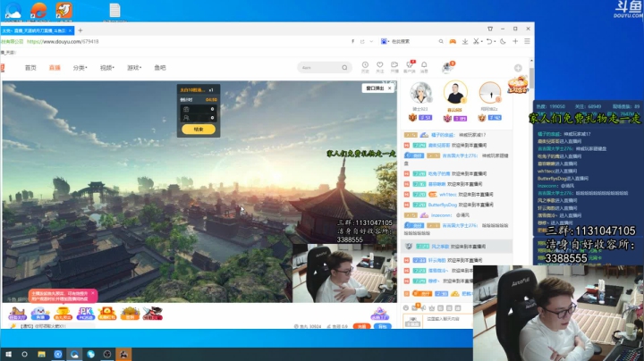Click username wh1tecc in chat

tap(448, 195)
